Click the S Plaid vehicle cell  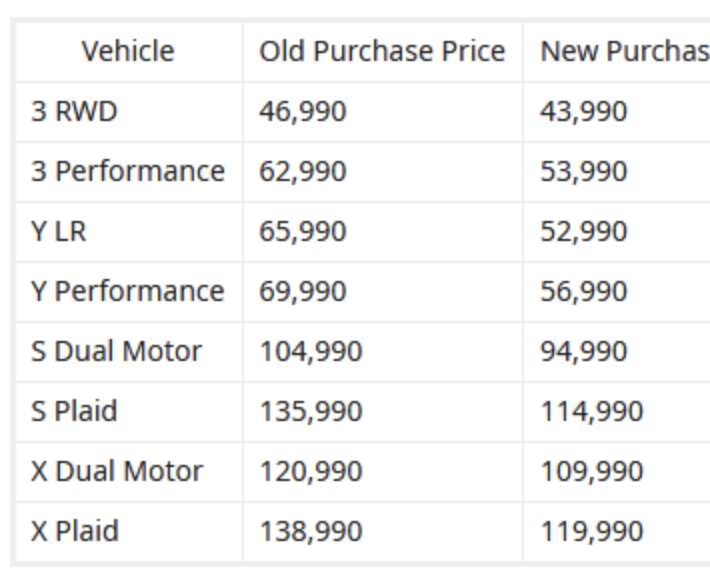[74, 411]
